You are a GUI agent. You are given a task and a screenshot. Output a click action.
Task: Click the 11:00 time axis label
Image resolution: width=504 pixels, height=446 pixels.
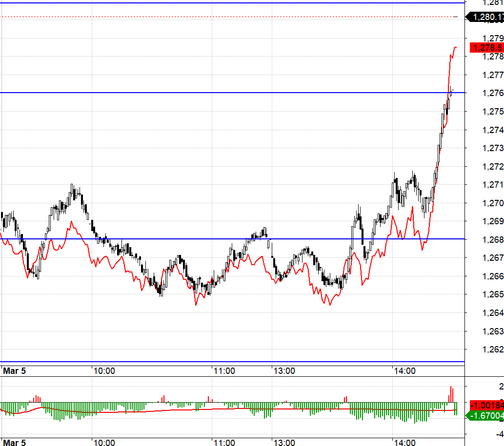click(224, 370)
